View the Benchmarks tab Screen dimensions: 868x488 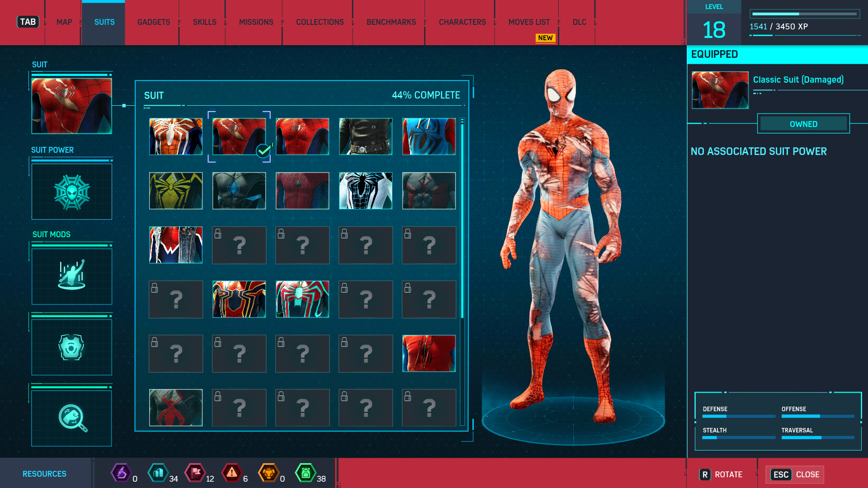pyautogui.click(x=391, y=22)
